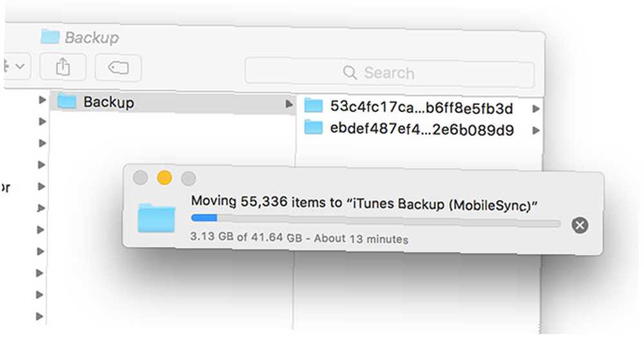
Task: Click the Edit Tags toolbar icon
Action: 118,68
